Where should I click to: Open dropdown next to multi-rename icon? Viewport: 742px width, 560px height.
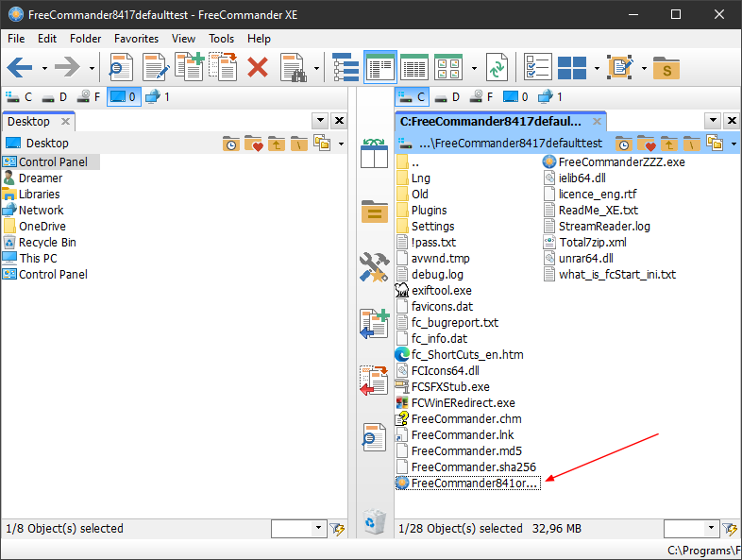pos(644,68)
